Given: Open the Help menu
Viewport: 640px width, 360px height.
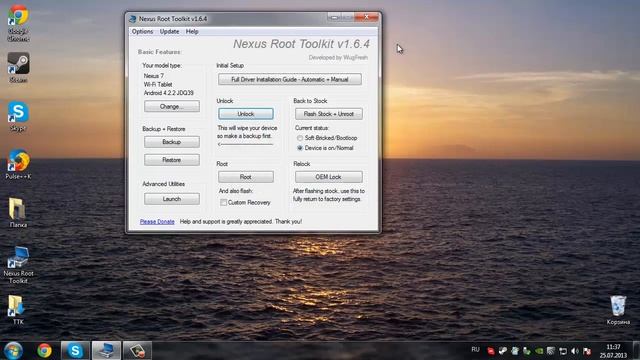Looking at the screenshot, I should pos(192,31).
